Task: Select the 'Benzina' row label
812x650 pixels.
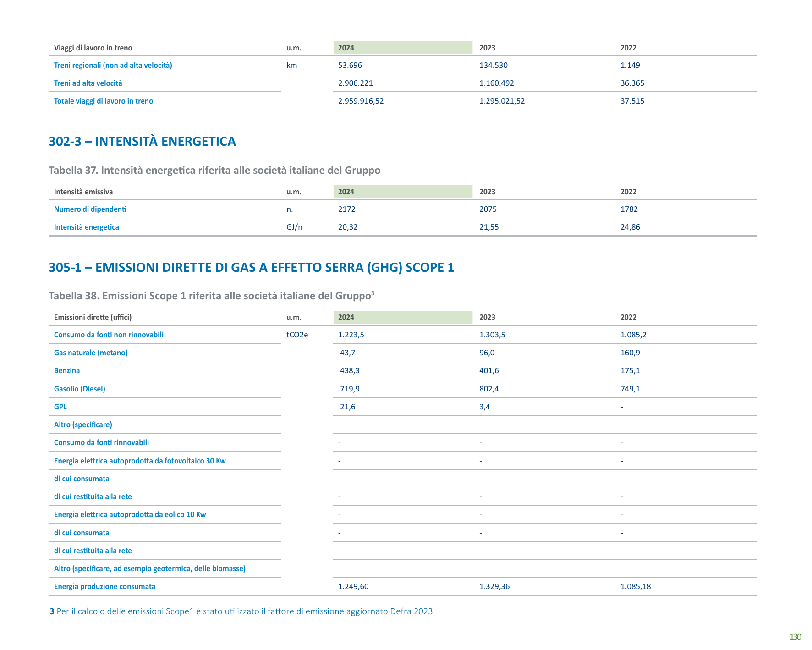Action: [x=67, y=370]
